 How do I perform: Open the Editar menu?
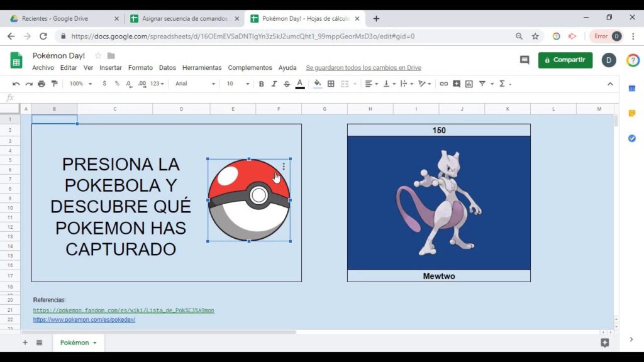click(69, 68)
